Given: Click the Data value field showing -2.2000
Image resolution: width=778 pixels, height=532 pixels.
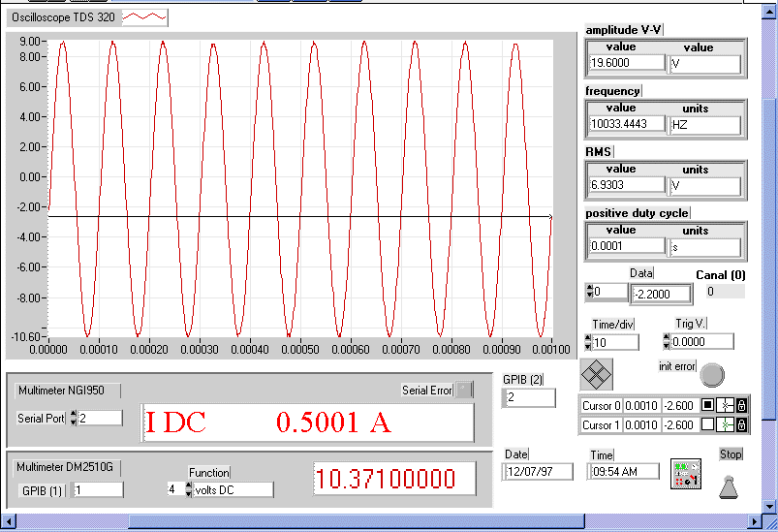Looking at the screenshot, I should [x=661, y=294].
